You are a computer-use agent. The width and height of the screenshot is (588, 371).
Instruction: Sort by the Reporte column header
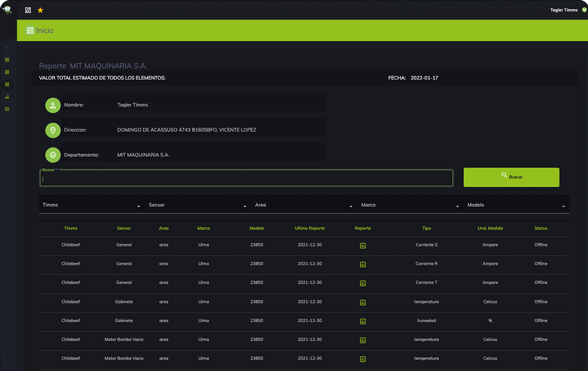[x=362, y=229]
